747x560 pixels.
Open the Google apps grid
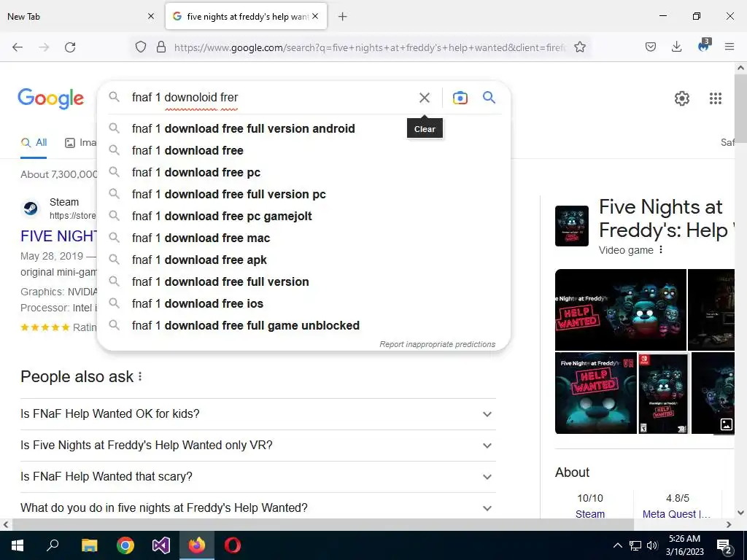[x=716, y=98]
